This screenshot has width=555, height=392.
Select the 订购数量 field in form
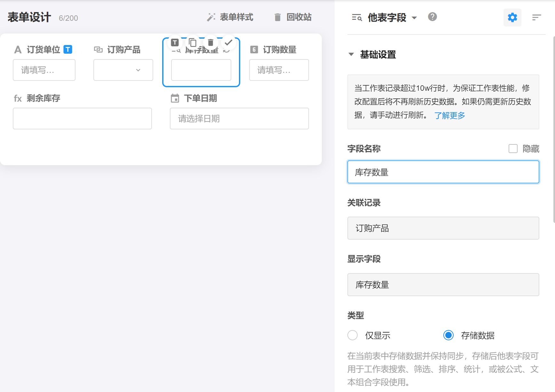(279, 70)
